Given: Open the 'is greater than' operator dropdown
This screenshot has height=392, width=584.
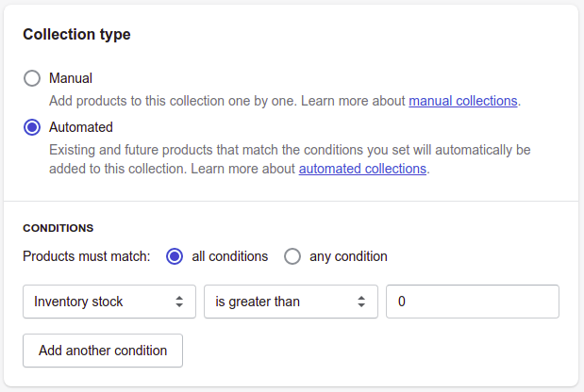Looking at the screenshot, I should tap(291, 302).
